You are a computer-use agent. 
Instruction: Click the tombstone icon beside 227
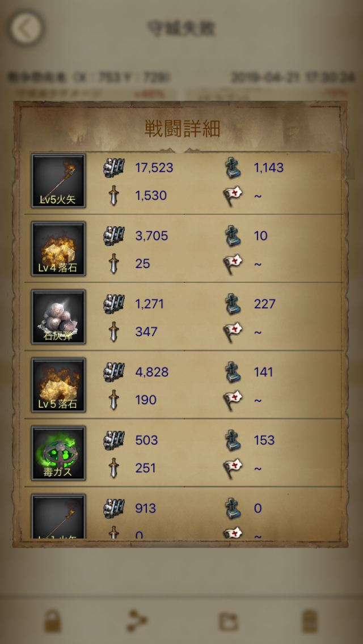(x=233, y=304)
